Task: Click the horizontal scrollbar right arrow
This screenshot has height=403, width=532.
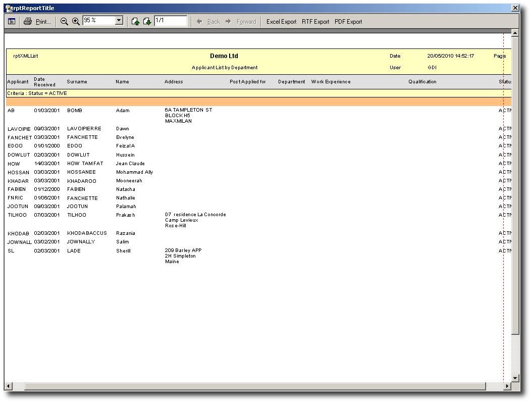Action: pyautogui.click(x=507, y=386)
